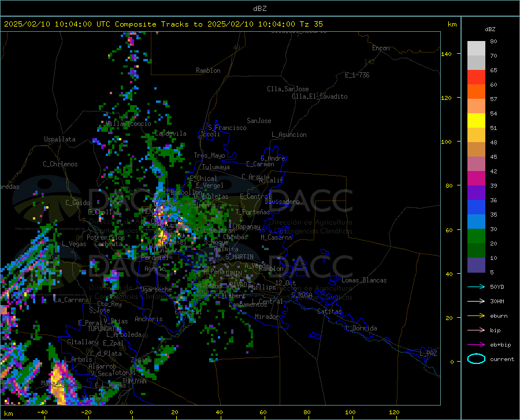Click the Ramblon label near top
Image resolution: width=520 pixels, height=420 pixels.
pos(208,70)
